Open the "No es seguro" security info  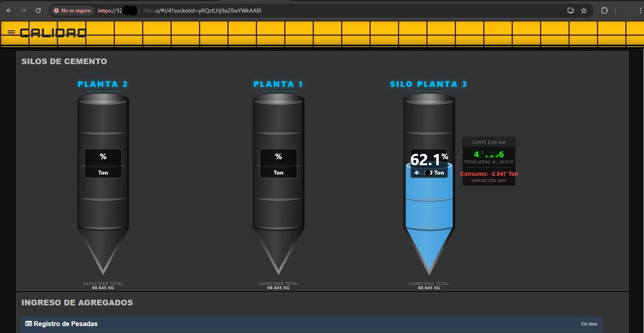[73, 11]
